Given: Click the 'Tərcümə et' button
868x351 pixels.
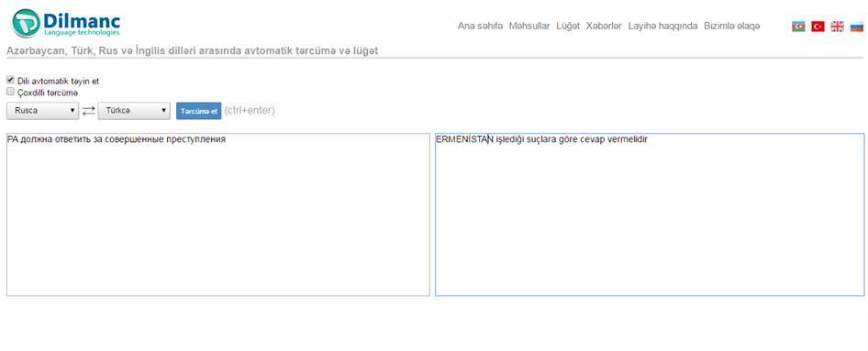Looking at the screenshot, I should [199, 111].
